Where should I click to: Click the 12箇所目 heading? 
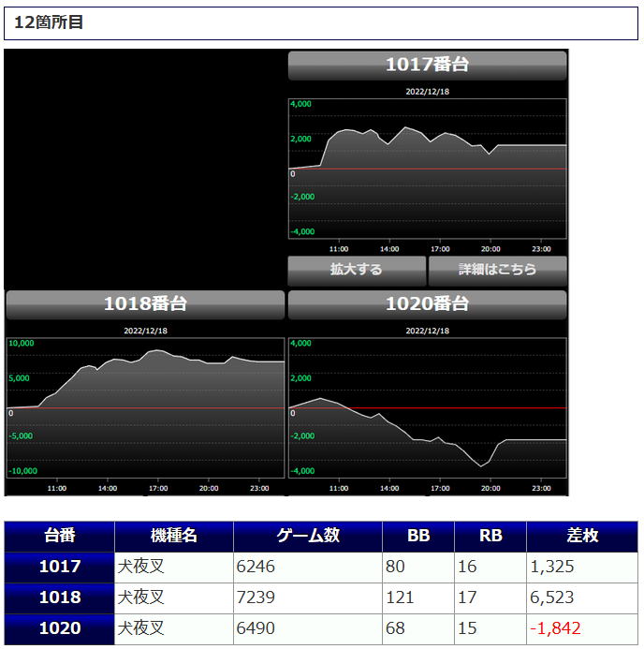(x=49, y=22)
